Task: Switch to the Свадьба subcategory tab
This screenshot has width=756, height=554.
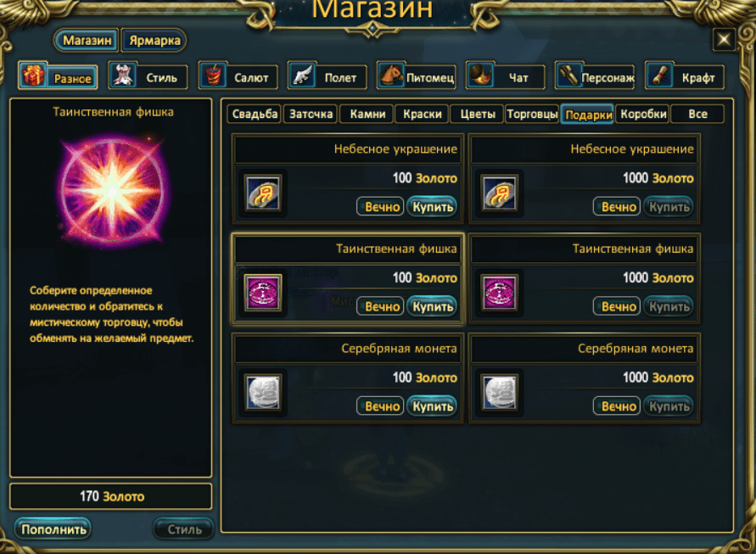Action: click(x=255, y=115)
